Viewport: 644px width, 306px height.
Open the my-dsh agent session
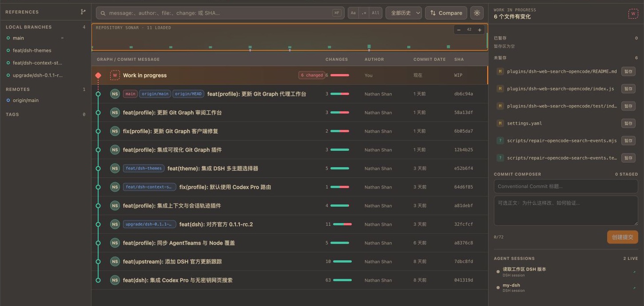coord(566,288)
